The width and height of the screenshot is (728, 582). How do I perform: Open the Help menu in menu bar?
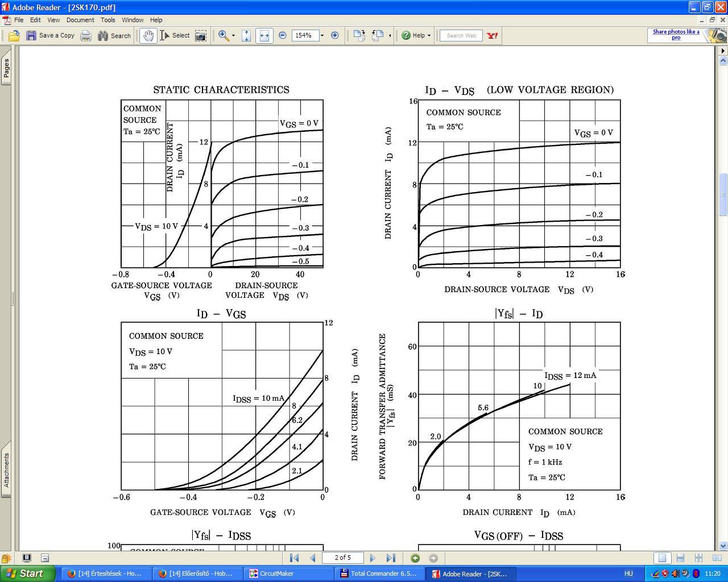coord(156,20)
